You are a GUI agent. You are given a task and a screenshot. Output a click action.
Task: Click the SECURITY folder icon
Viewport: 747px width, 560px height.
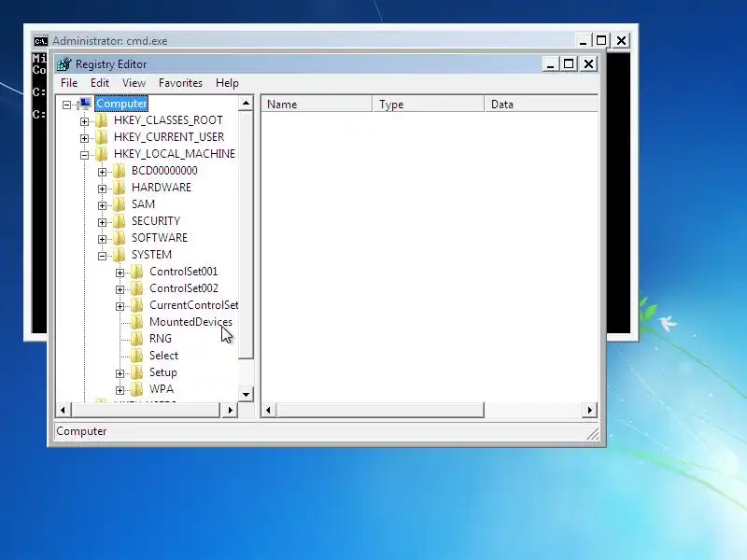(x=120, y=221)
